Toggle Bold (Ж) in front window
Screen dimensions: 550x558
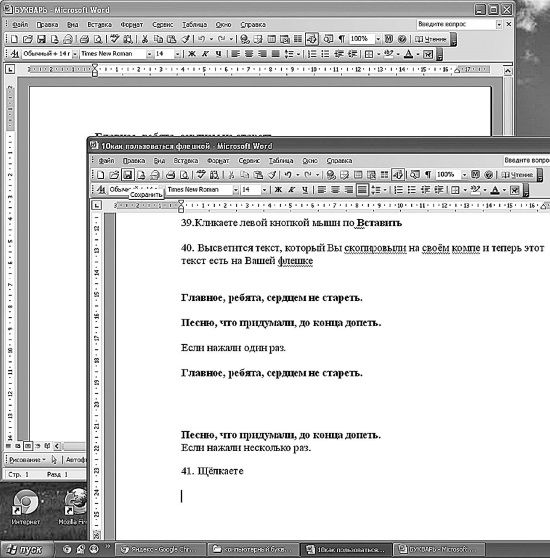pos(278,190)
